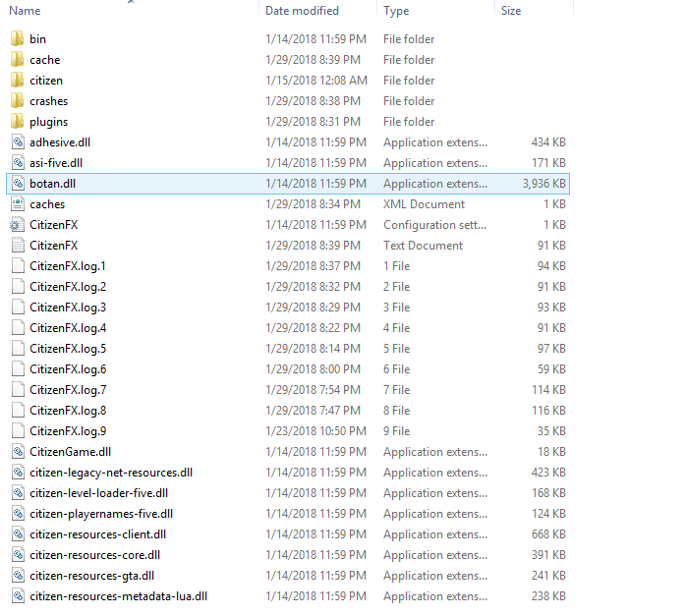Click the citizen-resources-client.dll icon
Screen dimensions: 683x616
coord(18,534)
